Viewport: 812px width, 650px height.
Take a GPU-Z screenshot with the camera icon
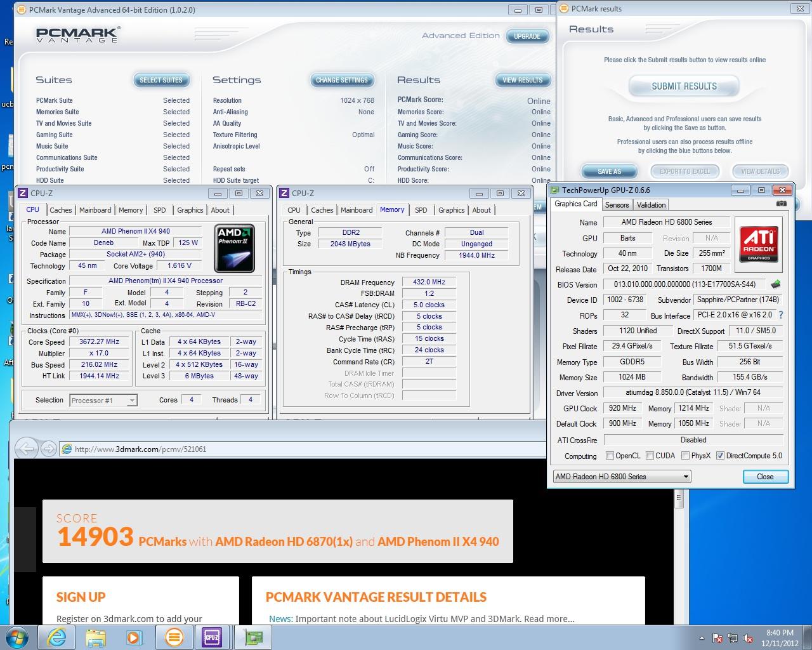[781, 204]
